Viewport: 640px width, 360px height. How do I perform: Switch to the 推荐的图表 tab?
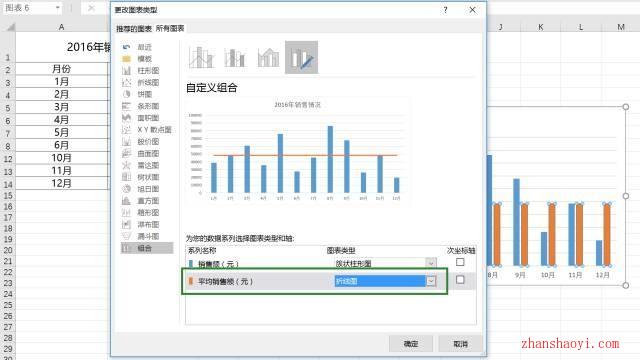point(134,29)
